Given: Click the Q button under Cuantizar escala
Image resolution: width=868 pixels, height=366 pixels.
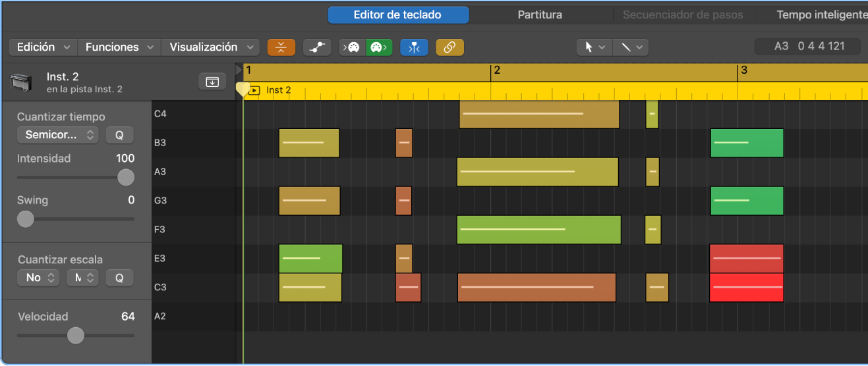Looking at the screenshot, I should point(119,278).
